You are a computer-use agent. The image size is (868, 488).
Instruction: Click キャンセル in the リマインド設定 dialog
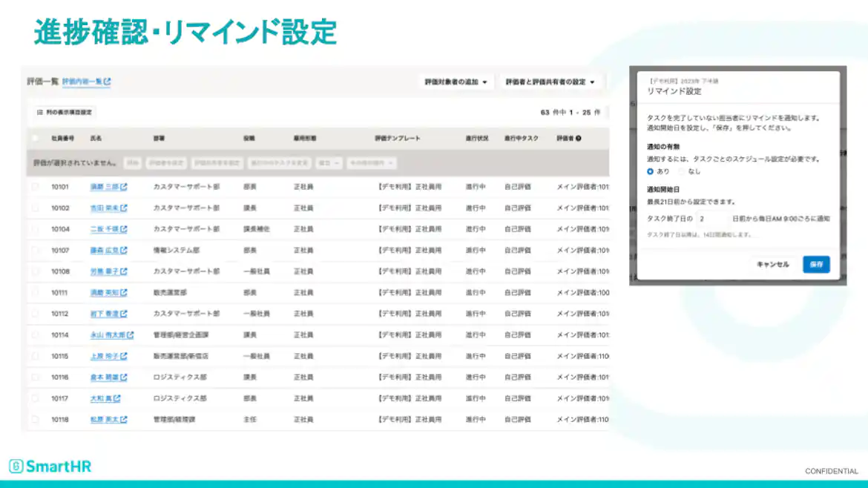pos(772,264)
